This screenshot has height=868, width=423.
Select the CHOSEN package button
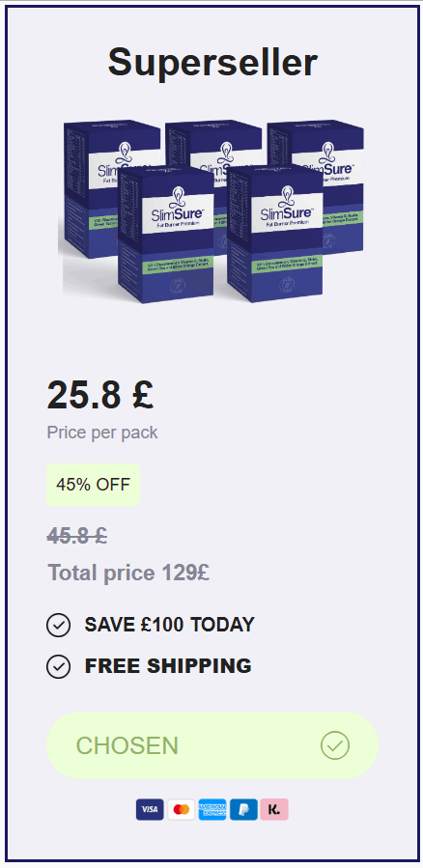212,745
